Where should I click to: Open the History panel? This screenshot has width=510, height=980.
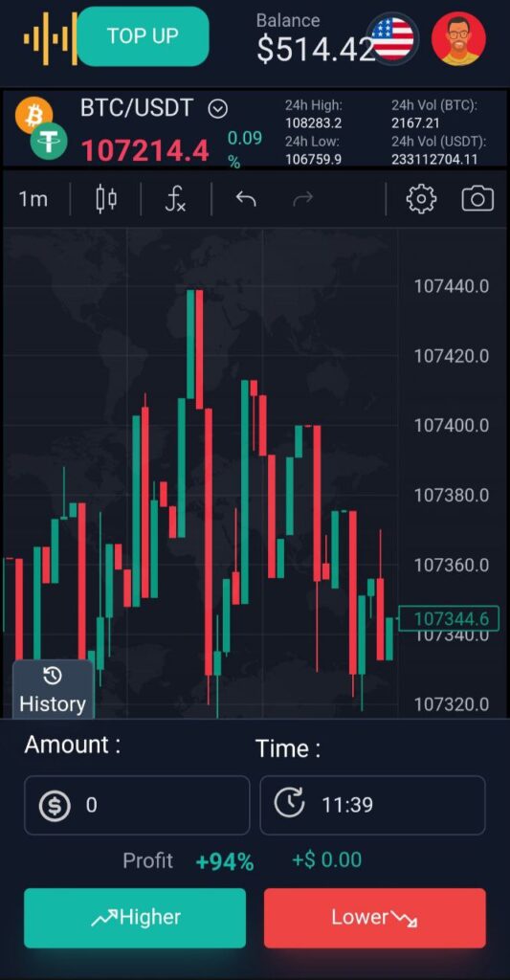[54, 690]
